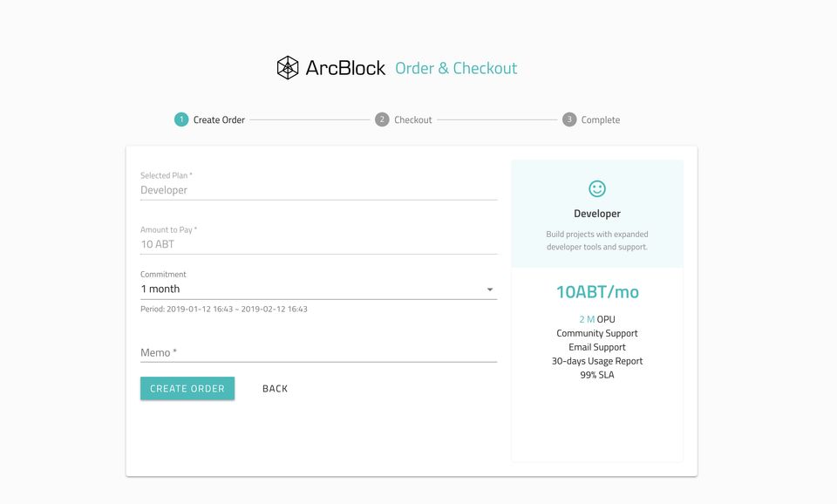Click the step 3 Complete circle icon
This screenshot has height=504, width=837.
569,119
